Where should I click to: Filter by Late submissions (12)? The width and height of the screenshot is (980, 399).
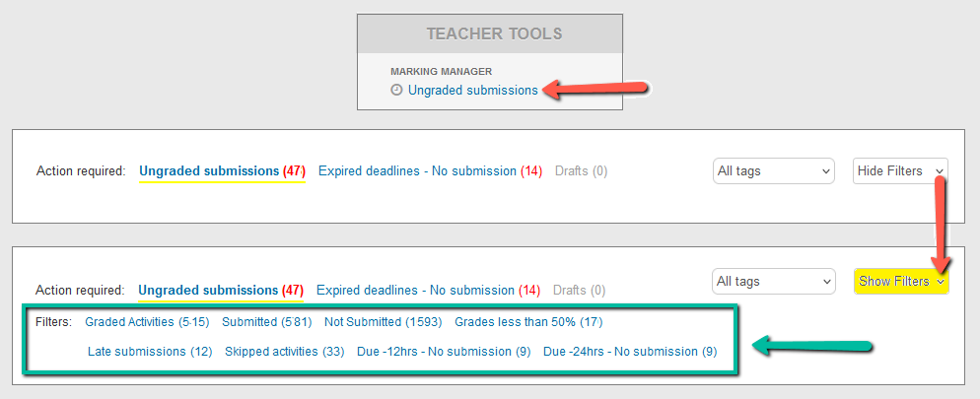pos(150,352)
